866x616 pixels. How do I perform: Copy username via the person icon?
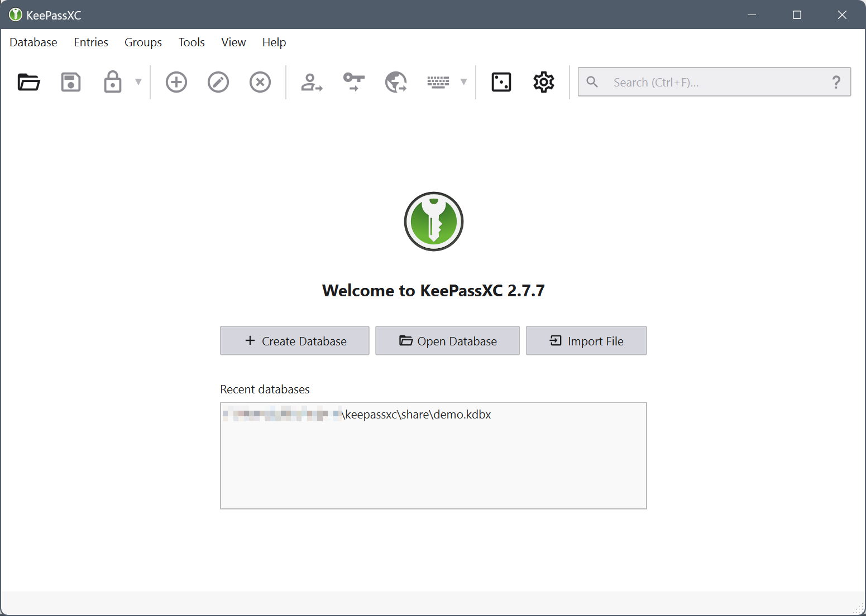(312, 82)
